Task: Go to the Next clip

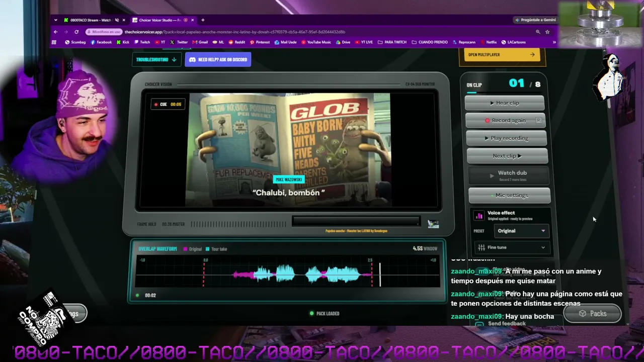Action: (x=507, y=156)
